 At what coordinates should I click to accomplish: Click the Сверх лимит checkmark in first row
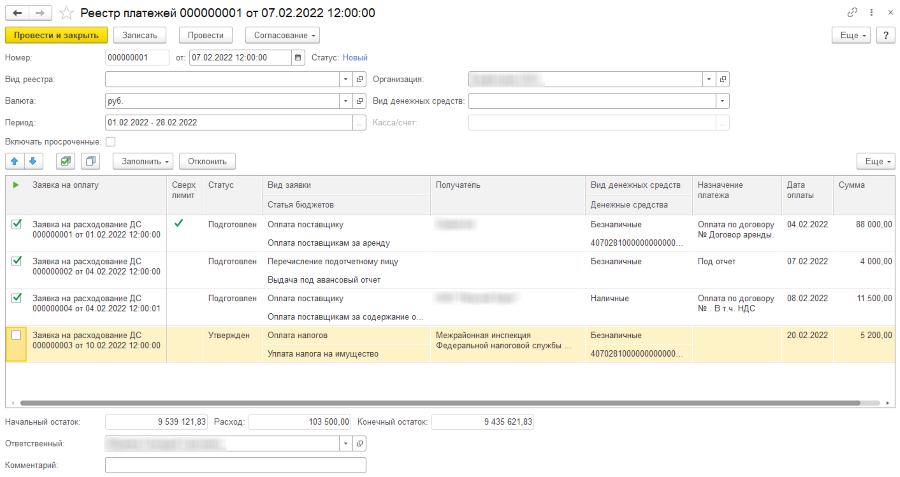point(179,223)
